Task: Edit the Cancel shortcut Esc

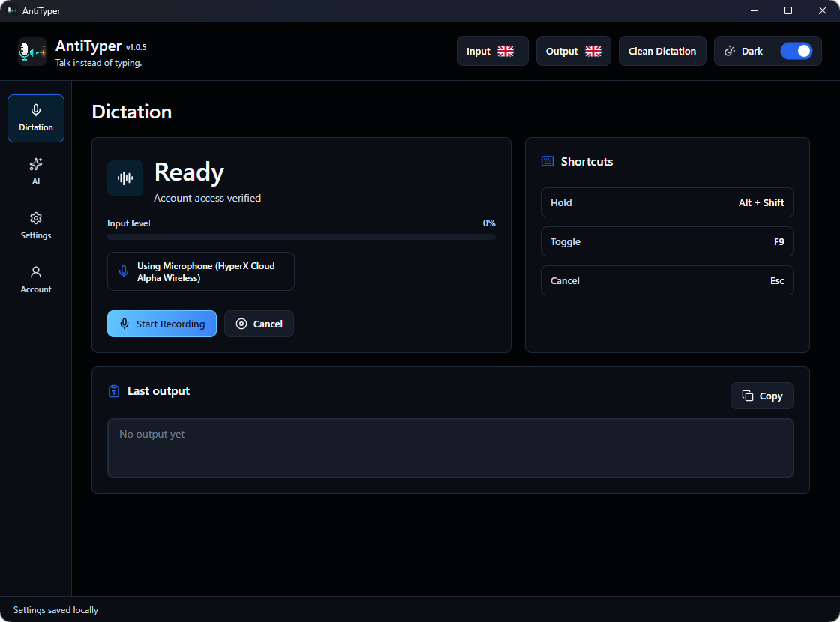Action: click(667, 280)
